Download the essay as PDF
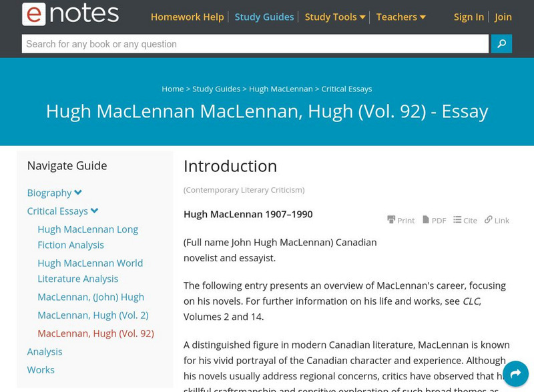Viewport: 534px width, 392px height. click(x=434, y=220)
